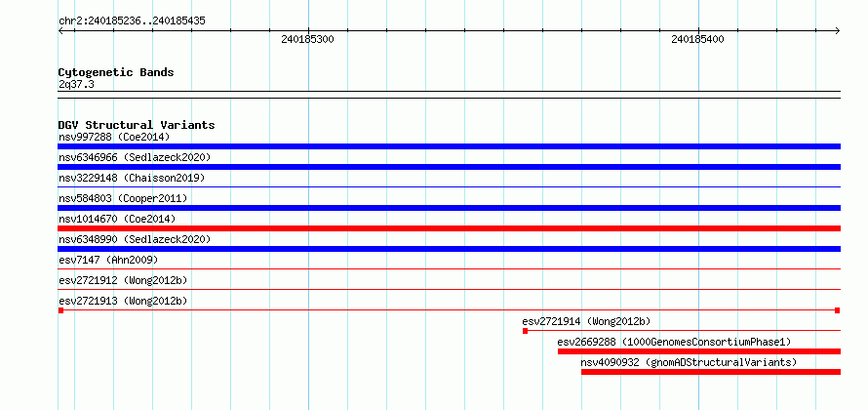Image resolution: width=868 pixels, height=410 pixels.
Task: Click the 240185300 ruler position label
Action: (307, 39)
